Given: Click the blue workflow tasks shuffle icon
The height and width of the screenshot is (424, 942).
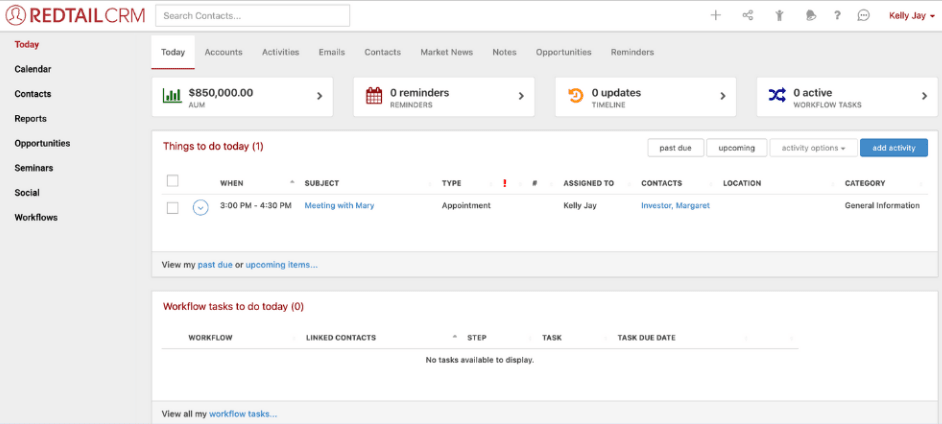Looking at the screenshot, I should (777, 96).
